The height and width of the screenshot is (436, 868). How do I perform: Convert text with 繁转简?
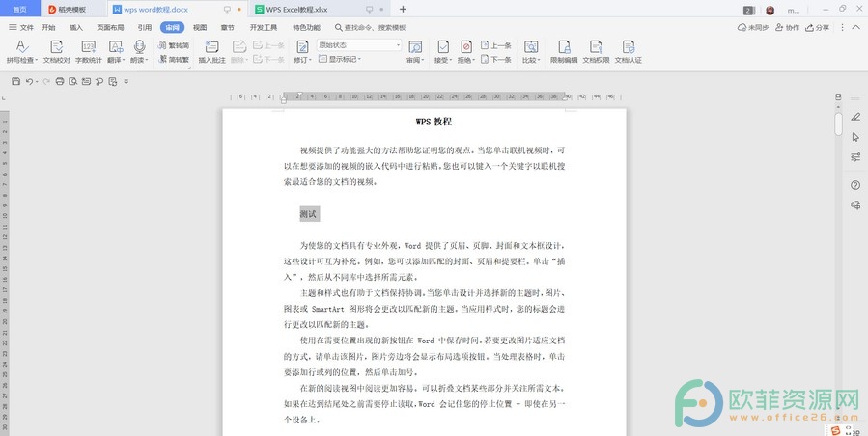174,45
